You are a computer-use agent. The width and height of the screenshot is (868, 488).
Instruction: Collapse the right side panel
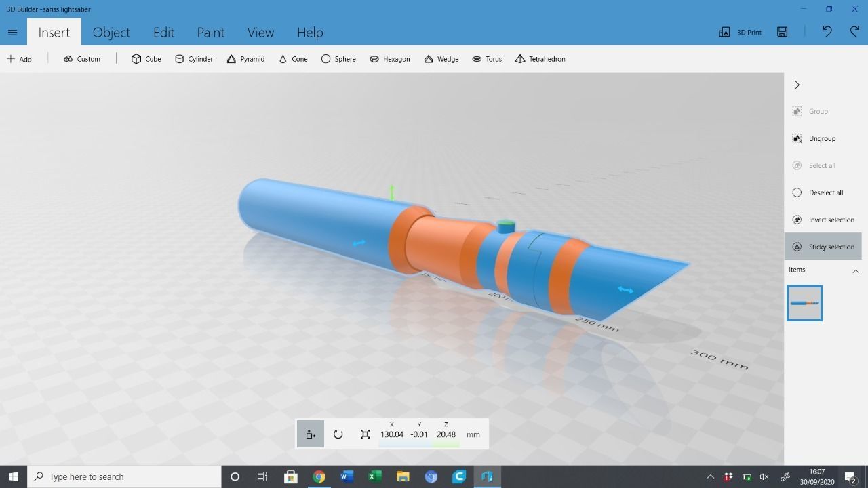[x=797, y=85]
